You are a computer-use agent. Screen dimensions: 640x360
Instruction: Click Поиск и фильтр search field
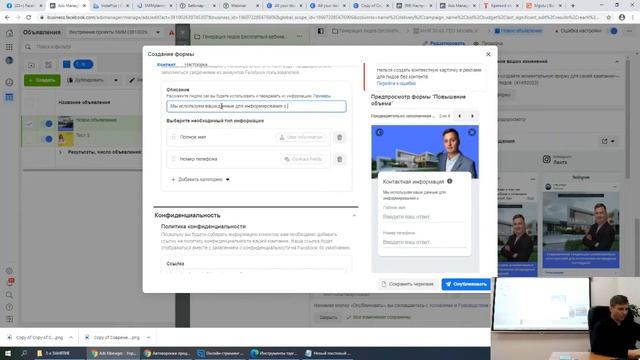click(x=98, y=47)
